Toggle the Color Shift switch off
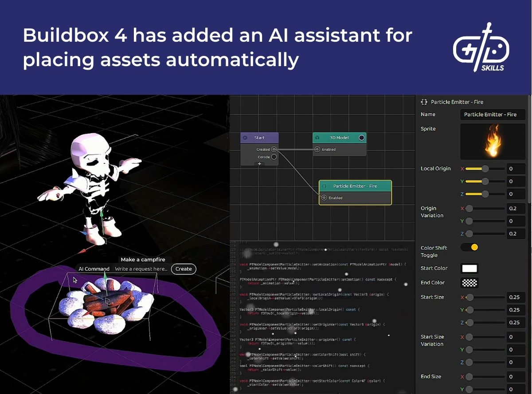The image size is (532, 394). pos(469,247)
